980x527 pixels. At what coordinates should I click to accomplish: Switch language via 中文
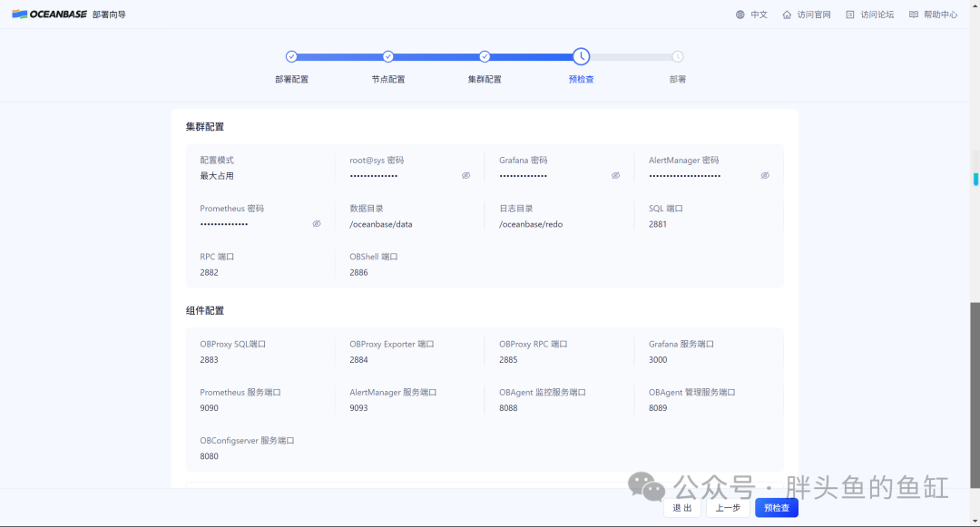759,15
